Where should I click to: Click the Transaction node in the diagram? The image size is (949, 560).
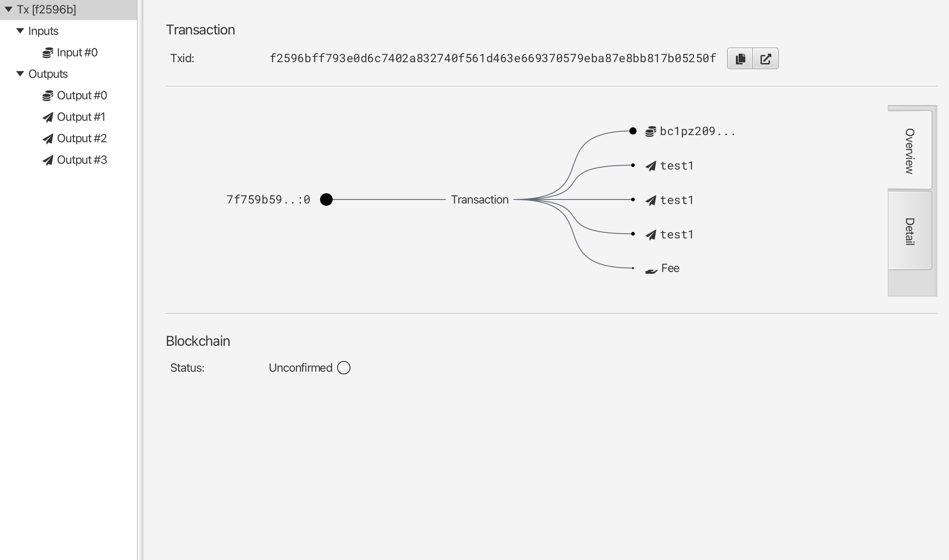[479, 199]
